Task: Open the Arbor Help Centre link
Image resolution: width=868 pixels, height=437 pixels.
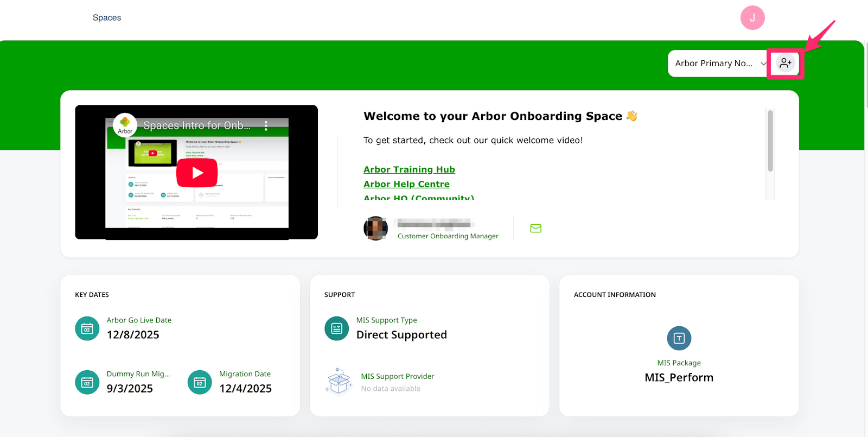Action: 406,184
